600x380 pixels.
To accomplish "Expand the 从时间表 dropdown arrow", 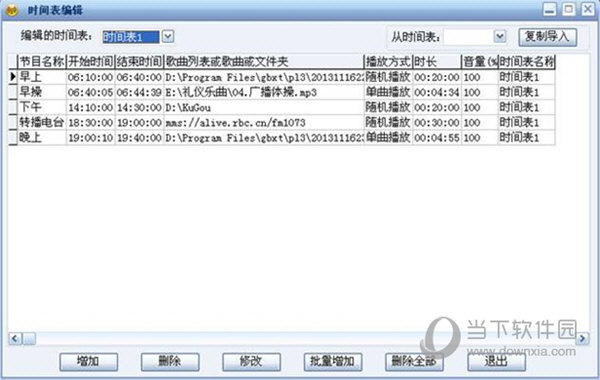I will 500,37.
